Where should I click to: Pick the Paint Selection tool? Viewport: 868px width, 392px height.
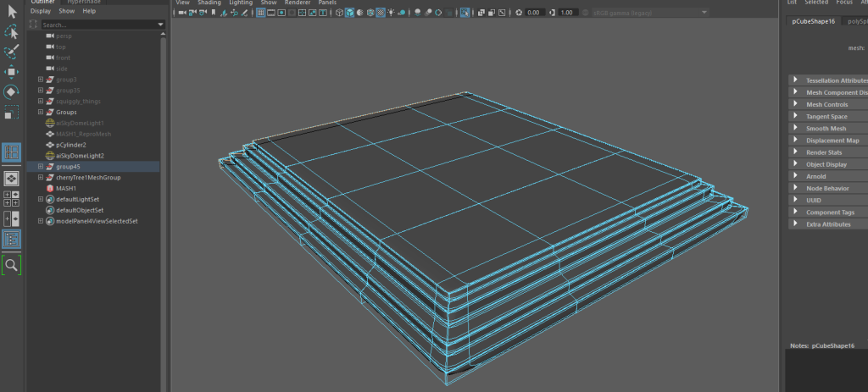pos(12,52)
